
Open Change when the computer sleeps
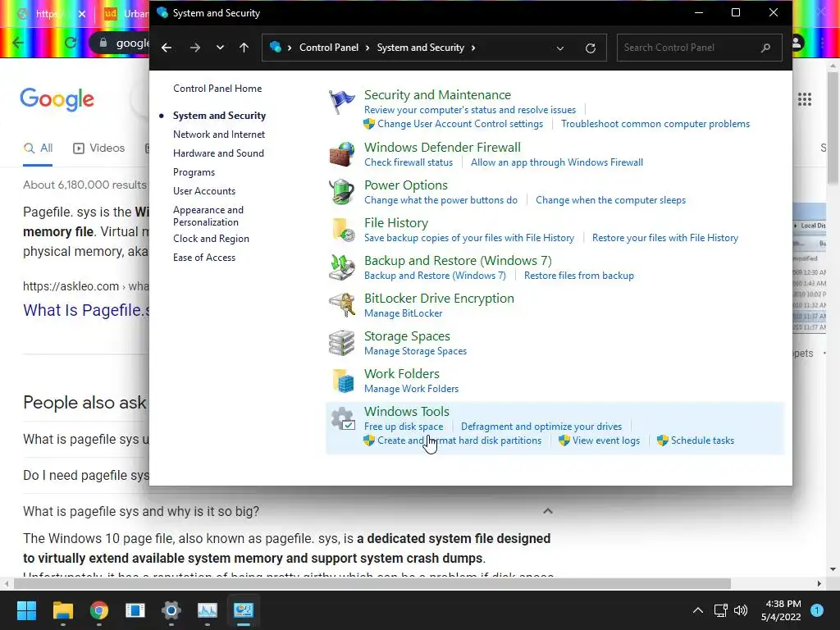coord(610,200)
